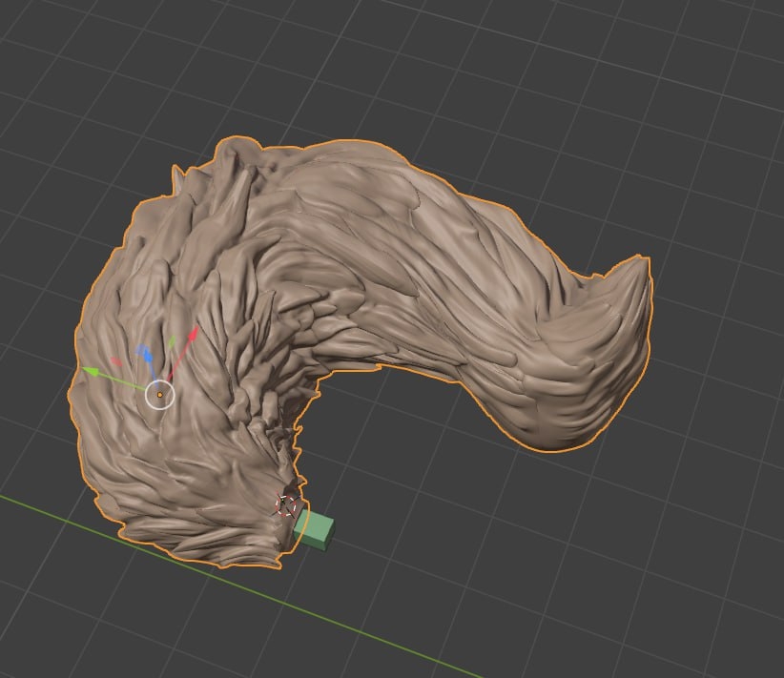Click the spiky tuft at the mesh top-left
784x678 pixels.
pyautogui.click(x=178, y=175)
